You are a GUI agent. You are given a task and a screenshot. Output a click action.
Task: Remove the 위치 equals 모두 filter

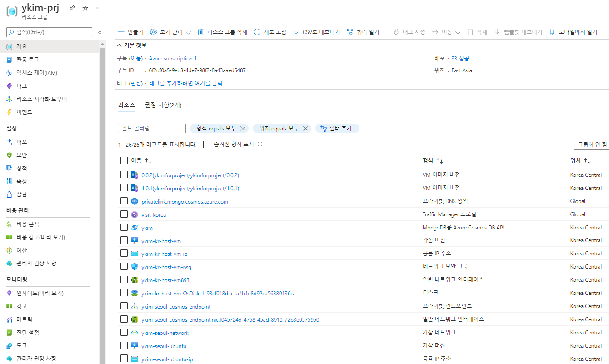point(305,128)
